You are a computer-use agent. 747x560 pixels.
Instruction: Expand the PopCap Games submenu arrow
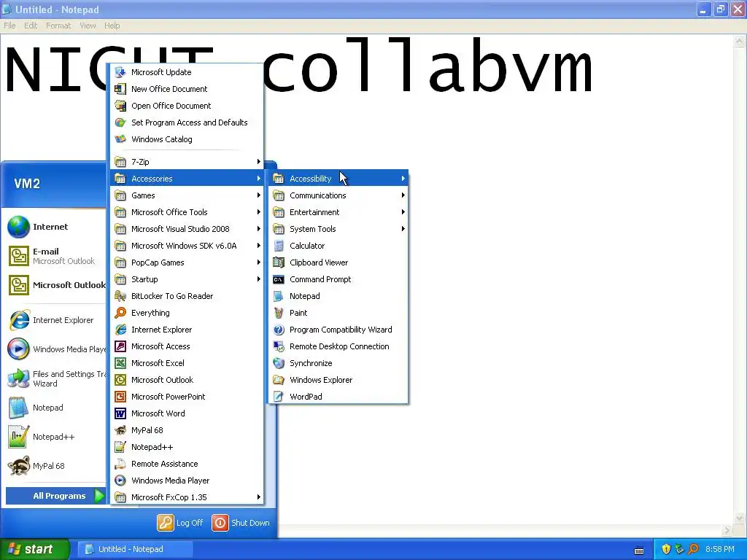259,262
